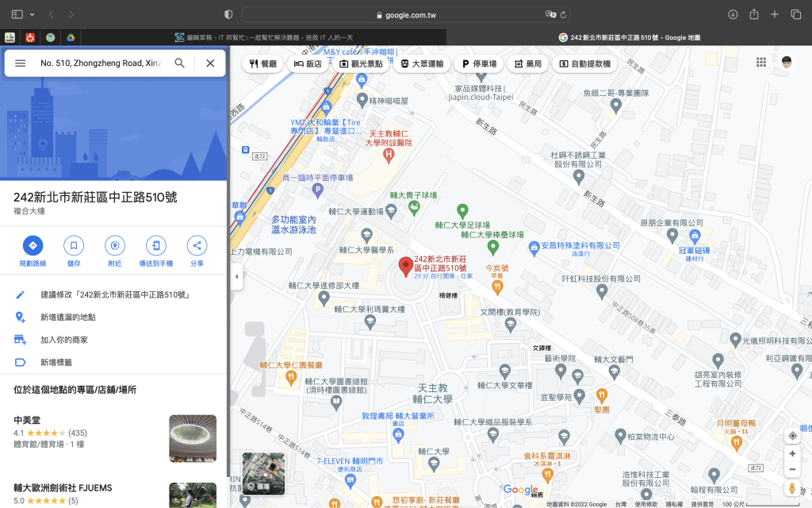Screen dimensions: 812x508
Task: Zoom in on the map
Action: click(x=792, y=453)
